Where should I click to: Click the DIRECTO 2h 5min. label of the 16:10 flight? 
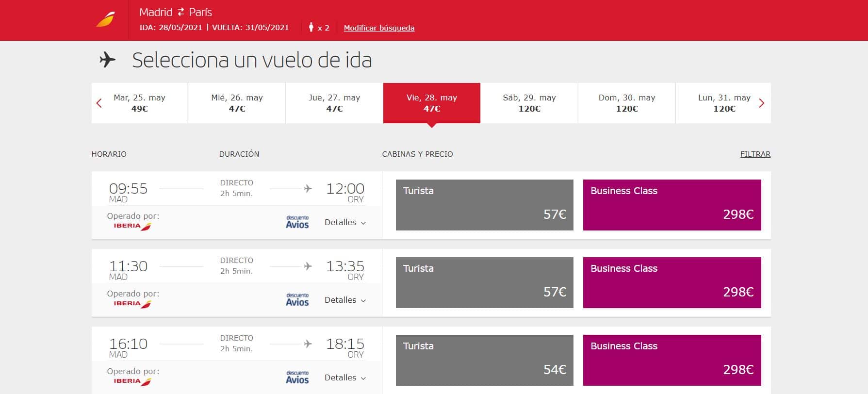pyautogui.click(x=237, y=343)
